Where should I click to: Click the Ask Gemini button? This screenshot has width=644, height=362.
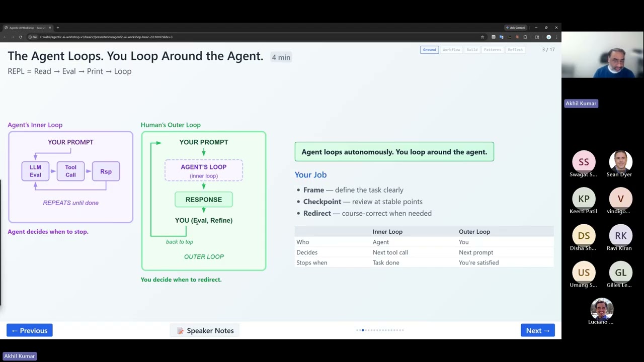(516, 28)
